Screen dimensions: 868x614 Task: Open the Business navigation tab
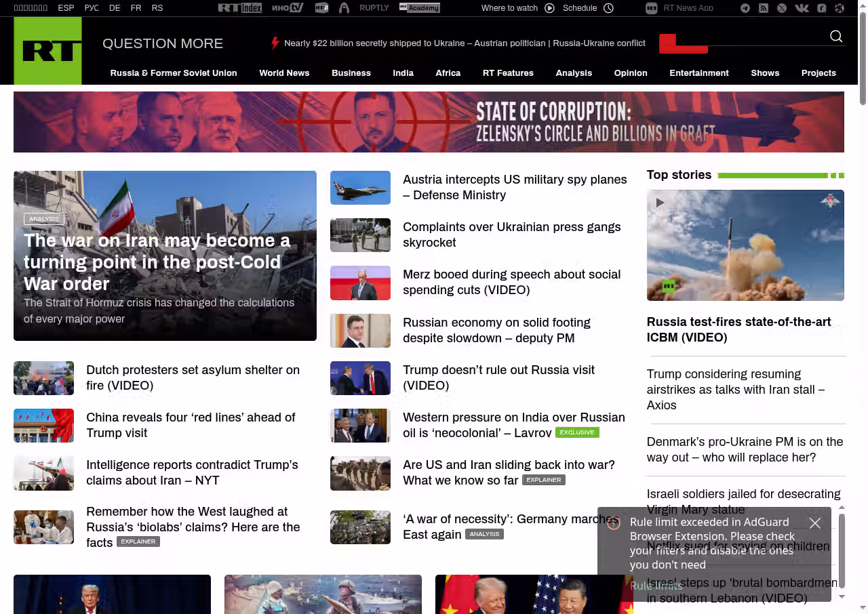[x=351, y=73]
